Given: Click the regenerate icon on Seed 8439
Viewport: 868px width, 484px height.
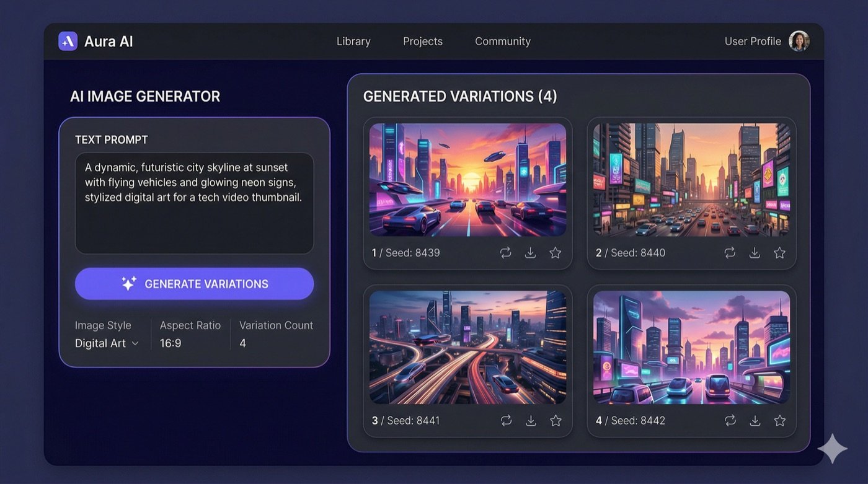Looking at the screenshot, I should [x=505, y=253].
